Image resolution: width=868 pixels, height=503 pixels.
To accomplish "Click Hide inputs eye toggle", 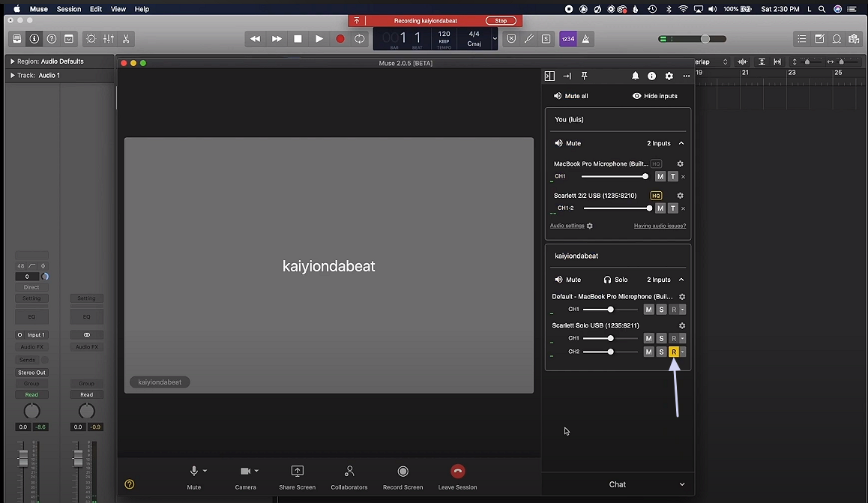I will 655,96.
